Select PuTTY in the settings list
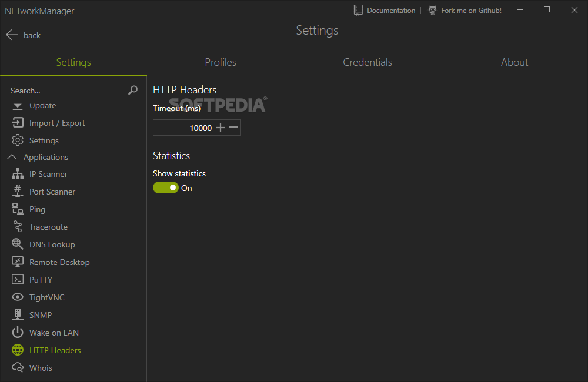 pos(41,280)
